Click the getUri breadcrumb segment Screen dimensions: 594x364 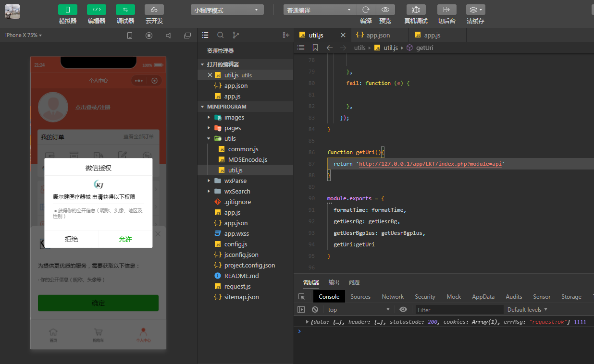click(425, 48)
